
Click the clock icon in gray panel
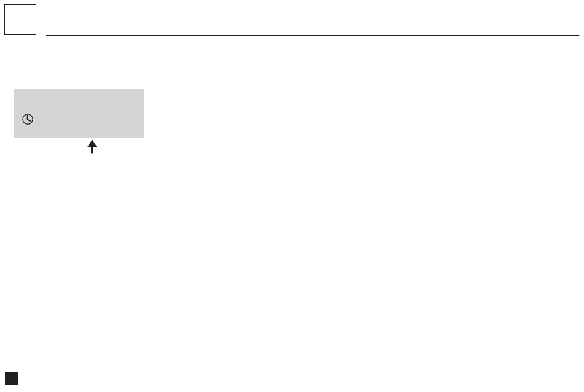[28, 119]
